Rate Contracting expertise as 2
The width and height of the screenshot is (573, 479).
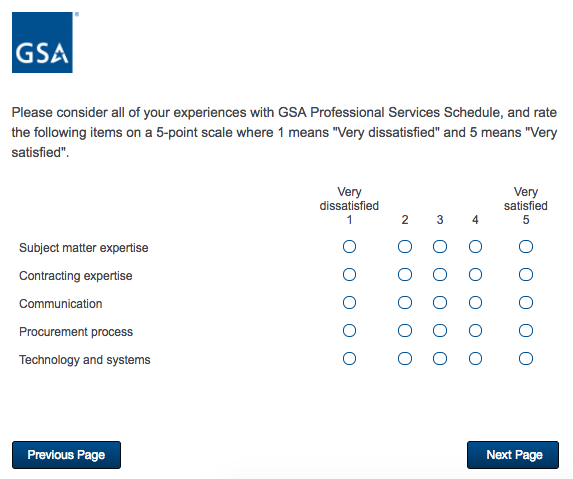pos(405,275)
